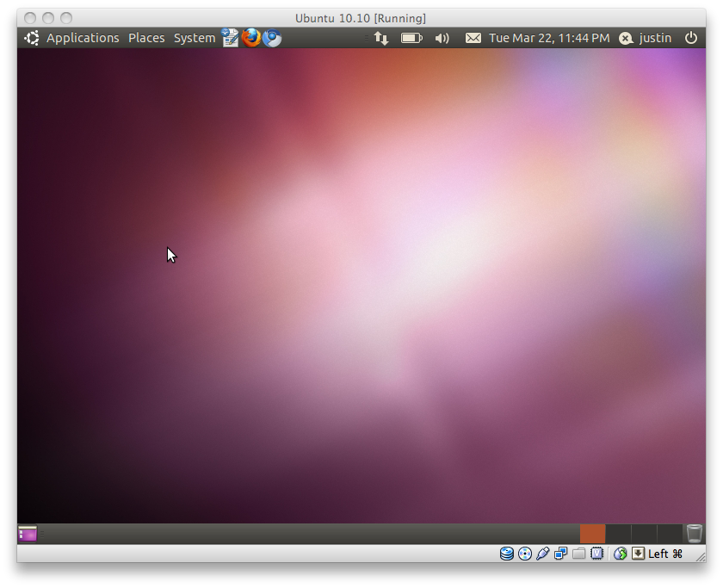Launch Firefox from the top panel

[x=251, y=38]
